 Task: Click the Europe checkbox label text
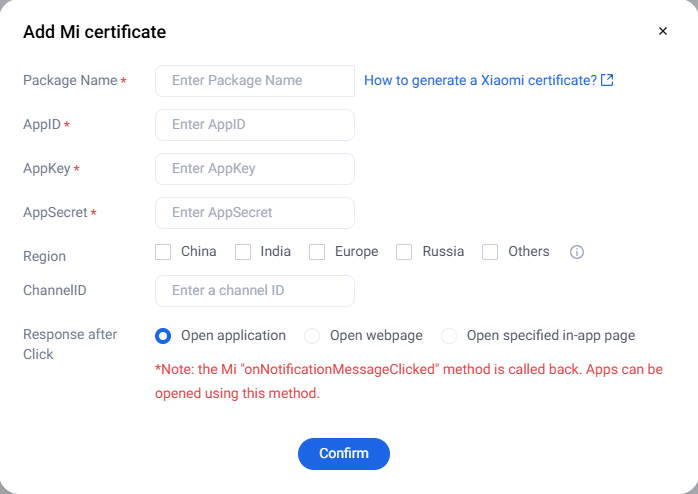point(356,252)
